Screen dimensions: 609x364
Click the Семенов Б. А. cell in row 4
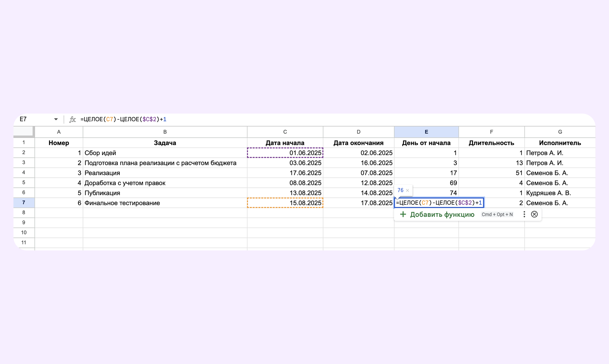point(560,173)
